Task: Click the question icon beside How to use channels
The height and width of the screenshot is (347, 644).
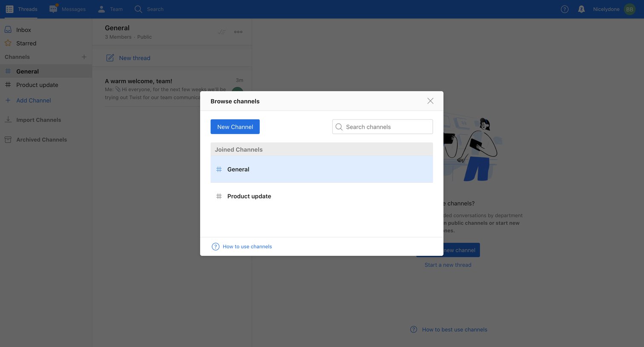Action: point(216,246)
